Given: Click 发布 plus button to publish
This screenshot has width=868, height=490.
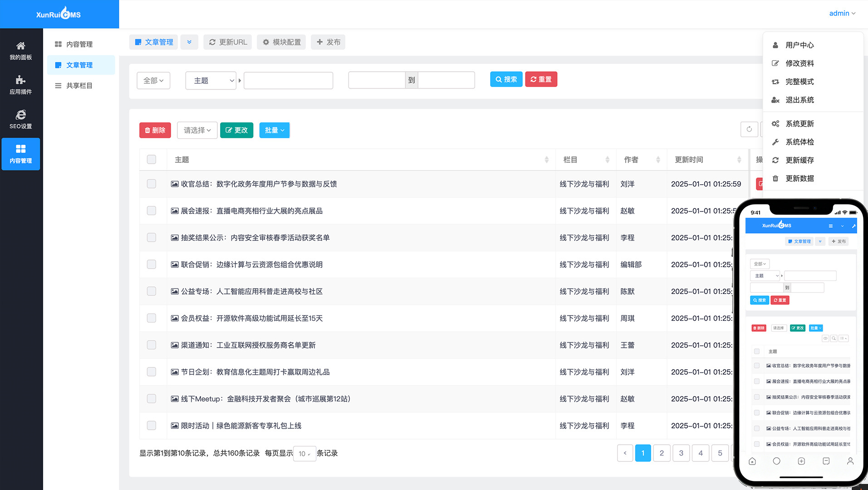Looking at the screenshot, I should [328, 42].
